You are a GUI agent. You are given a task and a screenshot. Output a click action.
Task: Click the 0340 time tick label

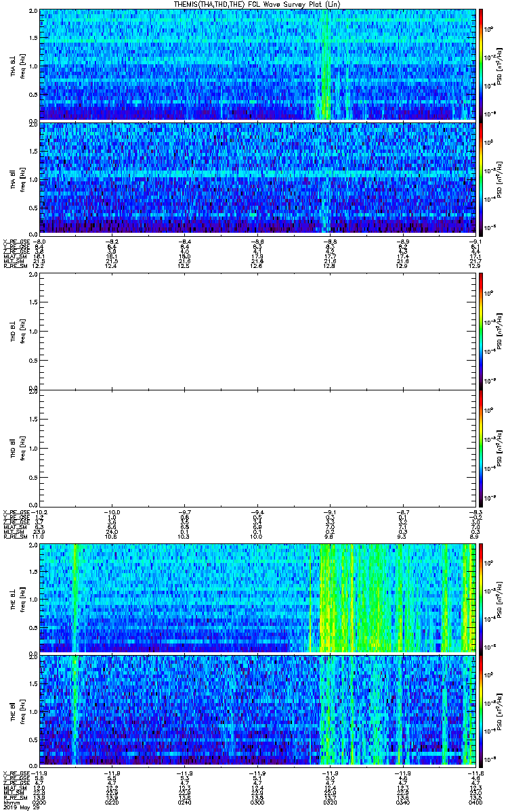pyautogui.click(x=402, y=802)
